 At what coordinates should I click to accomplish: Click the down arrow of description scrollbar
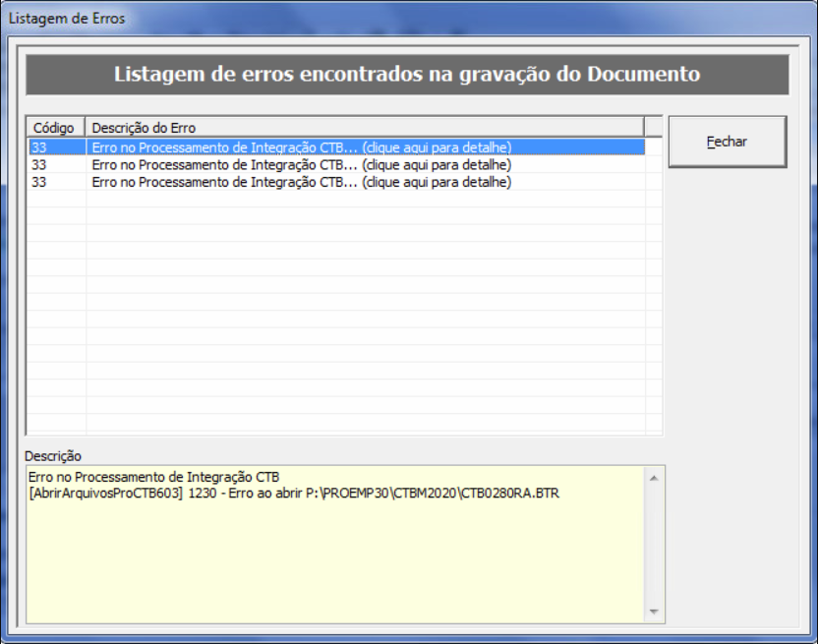pos(654,612)
